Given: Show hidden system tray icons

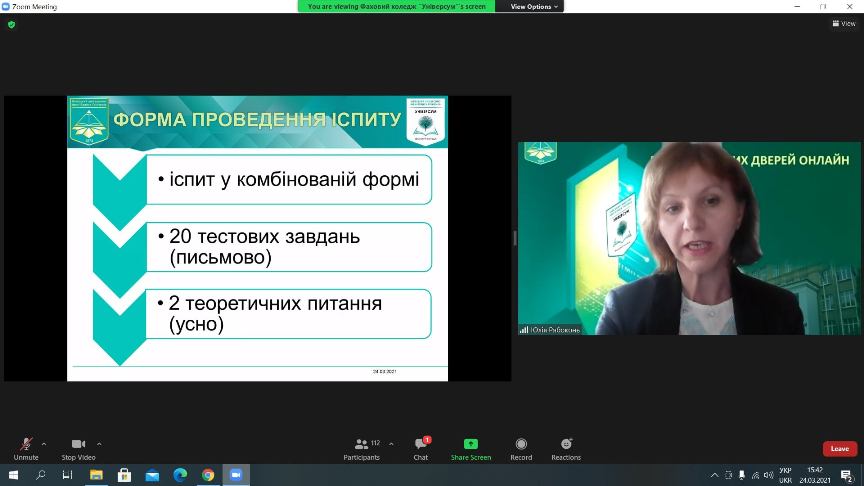Looking at the screenshot, I should 715,475.
